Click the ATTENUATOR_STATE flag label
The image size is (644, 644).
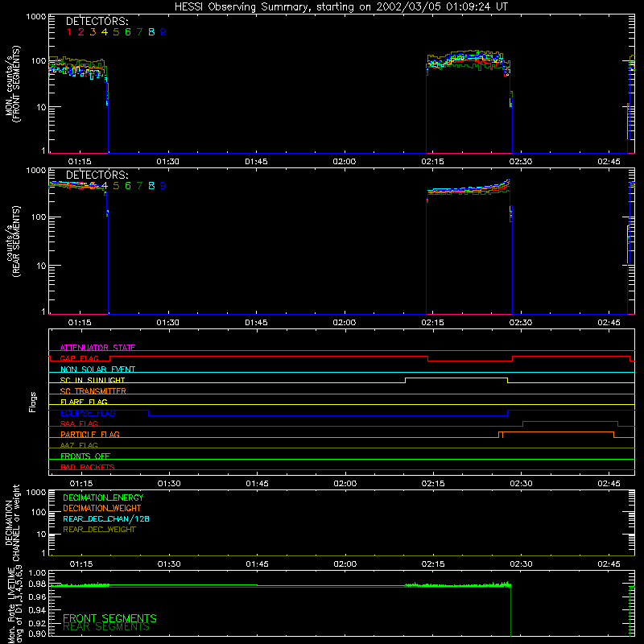(x=97, y=348)
